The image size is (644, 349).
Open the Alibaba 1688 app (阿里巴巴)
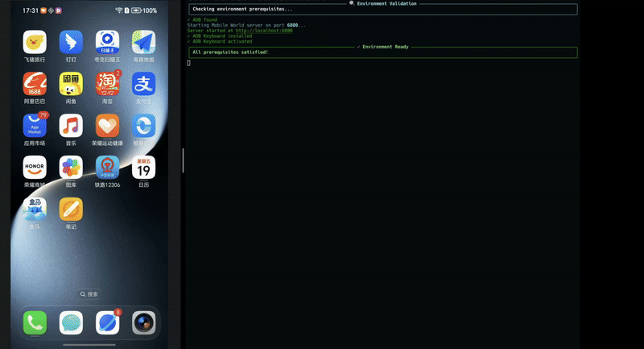(x=35, y=84)
